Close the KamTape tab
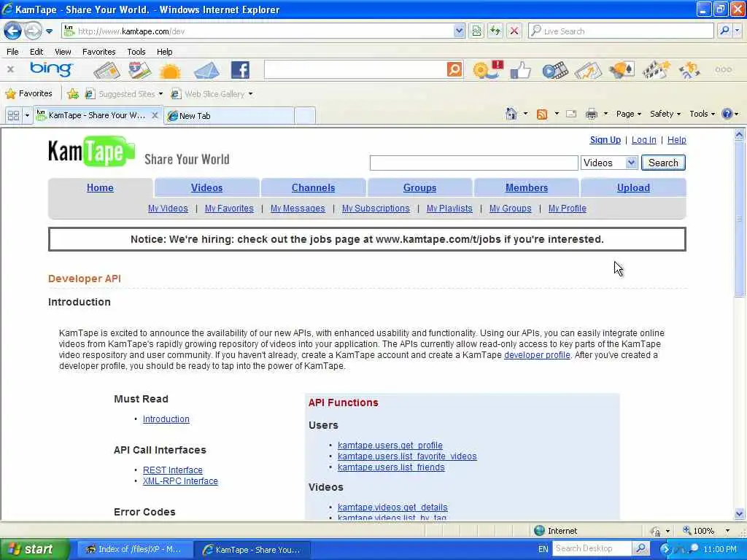The width and height of the screenshot is (747, 560). (x=155, y=115)
